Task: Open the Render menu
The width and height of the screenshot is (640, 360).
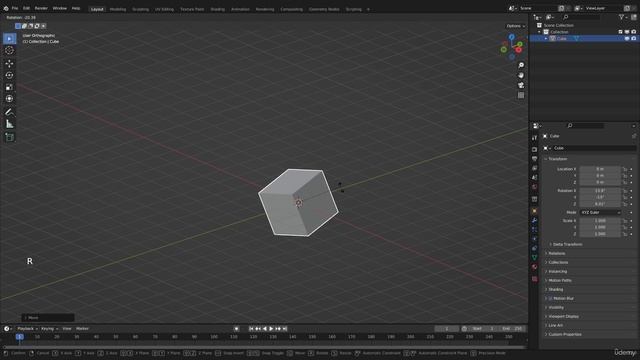Action: coord(41,8)
